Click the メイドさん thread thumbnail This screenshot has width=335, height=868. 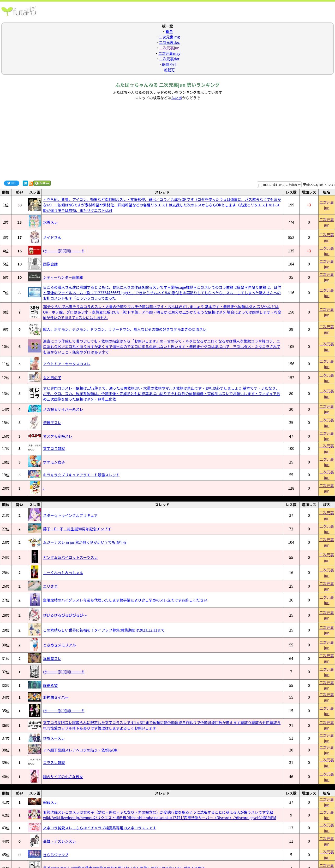(35, 238)
